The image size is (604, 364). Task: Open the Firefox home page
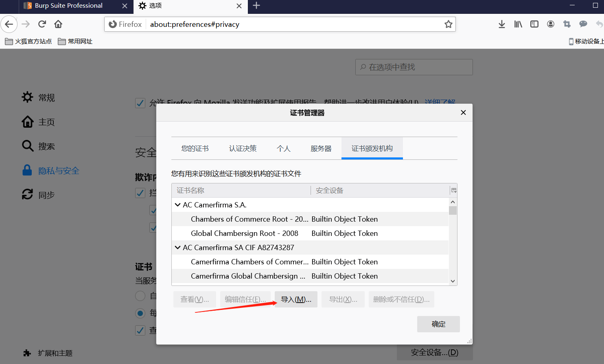(58, 24)
